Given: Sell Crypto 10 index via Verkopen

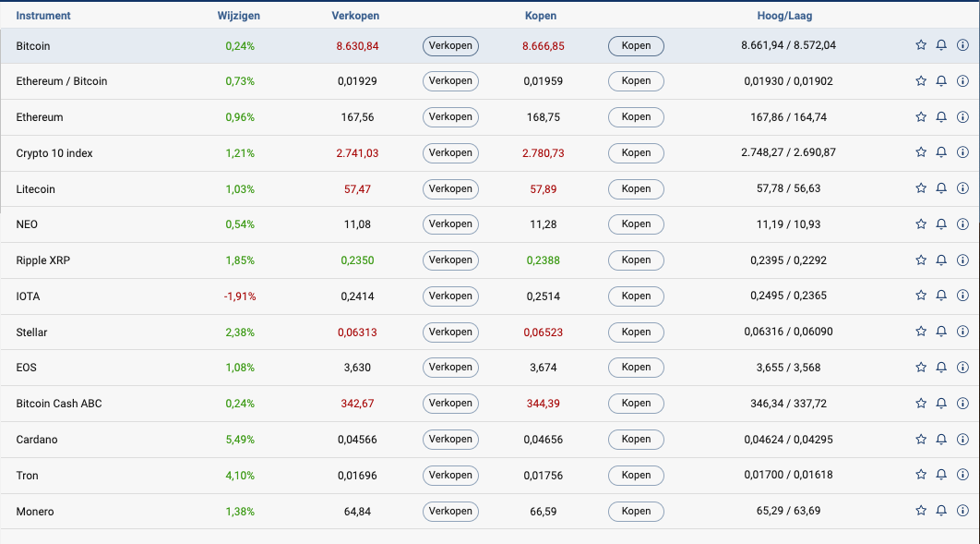Looking at the screenshot, I should tap(450, 153).
